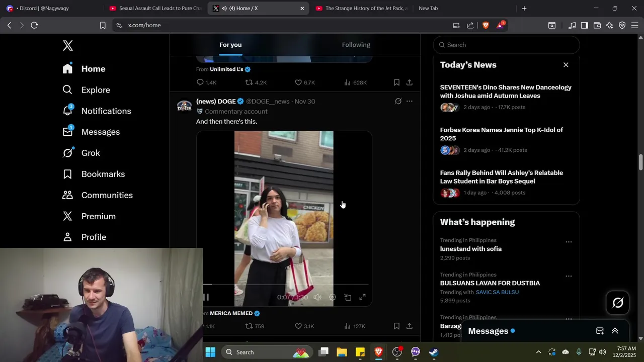644x362 pixels.
Task: Switch to the Following tab
Action: [356, 45]
